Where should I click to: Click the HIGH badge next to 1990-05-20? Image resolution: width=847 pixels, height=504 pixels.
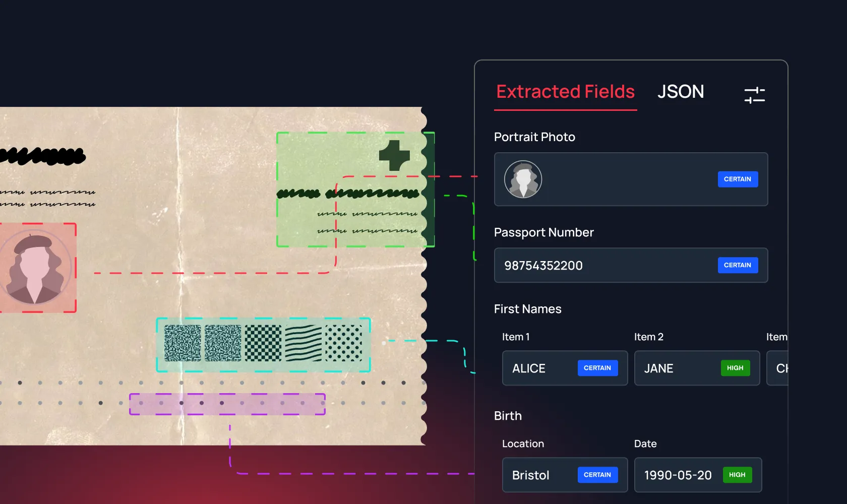[x=737, y=475]
